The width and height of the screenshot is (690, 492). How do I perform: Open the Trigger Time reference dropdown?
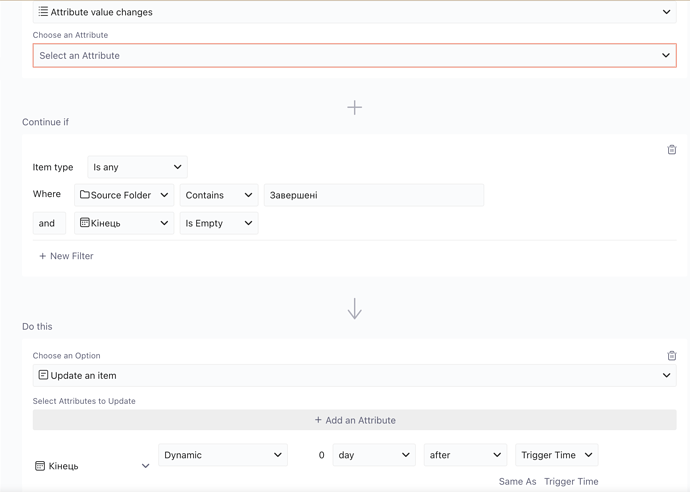coord(556,455)
